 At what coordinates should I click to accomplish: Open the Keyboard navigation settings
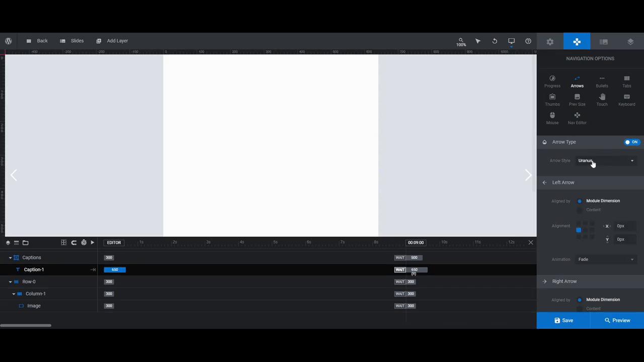(626, 100)
